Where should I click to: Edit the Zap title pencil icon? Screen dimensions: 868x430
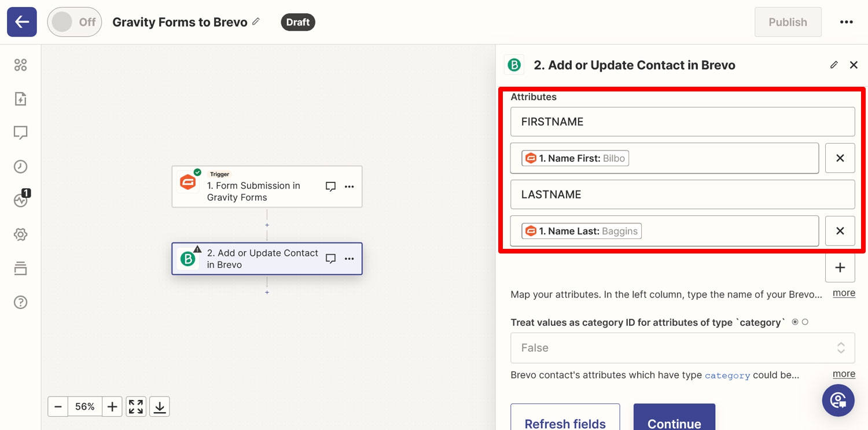[256, 21]
